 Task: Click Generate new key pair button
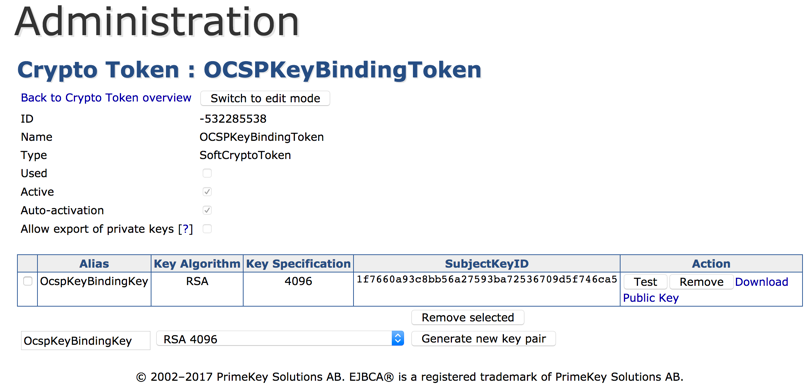483,339
